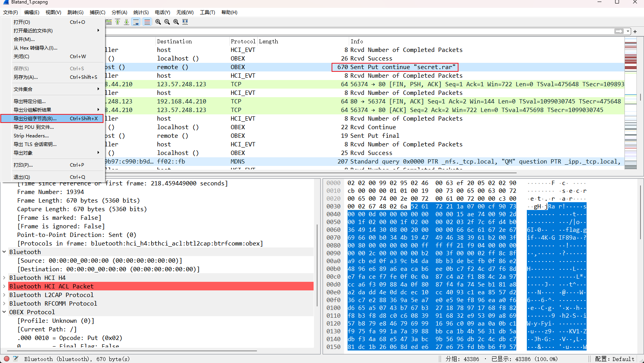Screen dimensions: 644x363
Task: Expand 文件集合 submenu
Action: (x=52, y=89)
